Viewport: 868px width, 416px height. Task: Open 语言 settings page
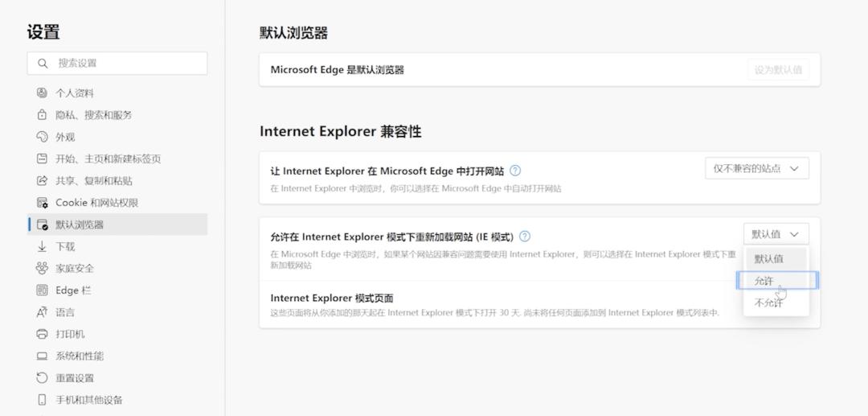[x=117, y=312]
